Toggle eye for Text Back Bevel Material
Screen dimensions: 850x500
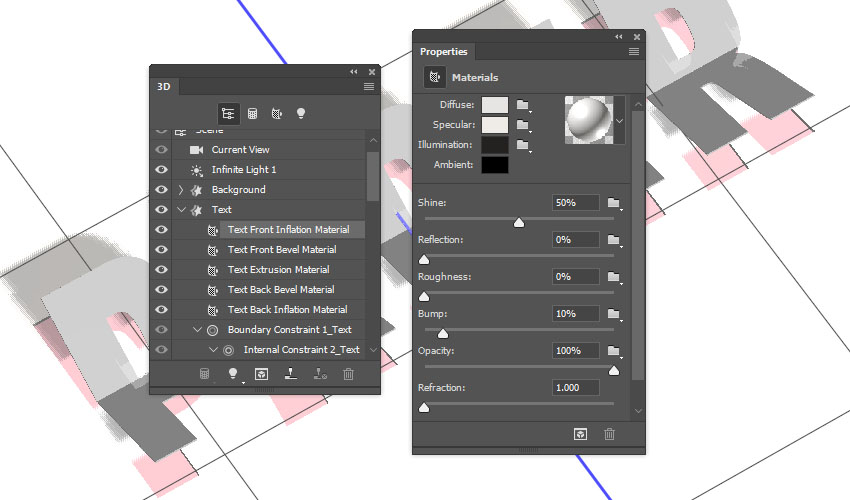pos(162,290)
